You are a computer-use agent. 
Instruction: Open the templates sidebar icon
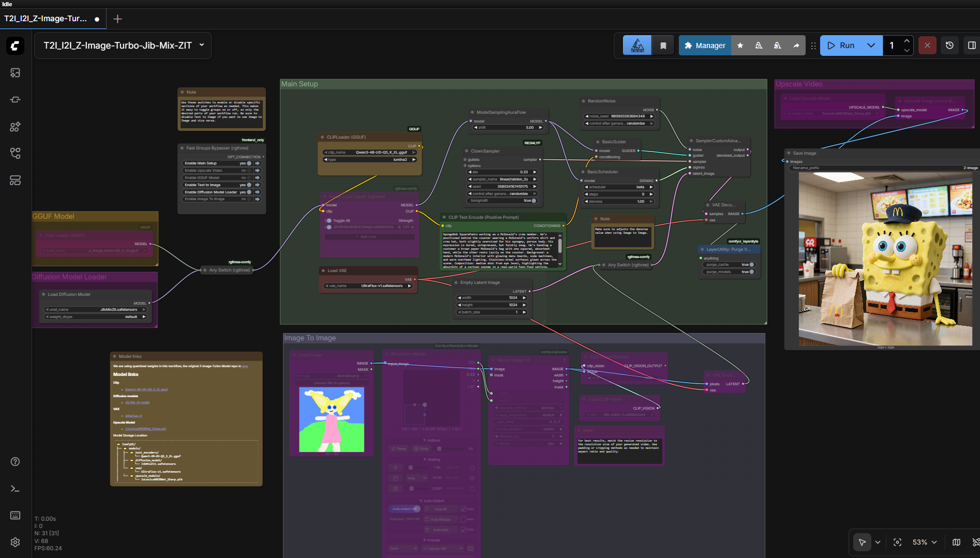[15, 180]
